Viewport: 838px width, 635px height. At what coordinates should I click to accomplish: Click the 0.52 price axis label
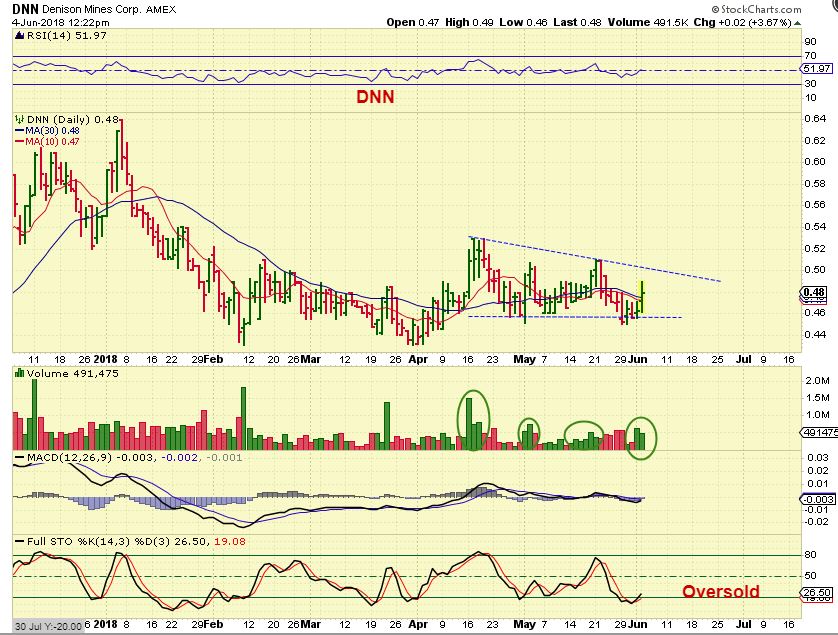(x=815, y=249)
